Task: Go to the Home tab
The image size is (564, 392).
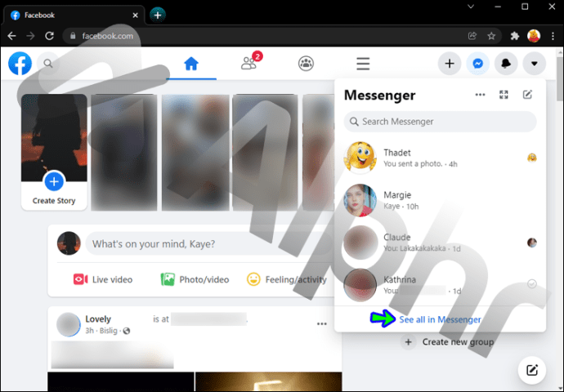Action: click(x=191, y=64)
